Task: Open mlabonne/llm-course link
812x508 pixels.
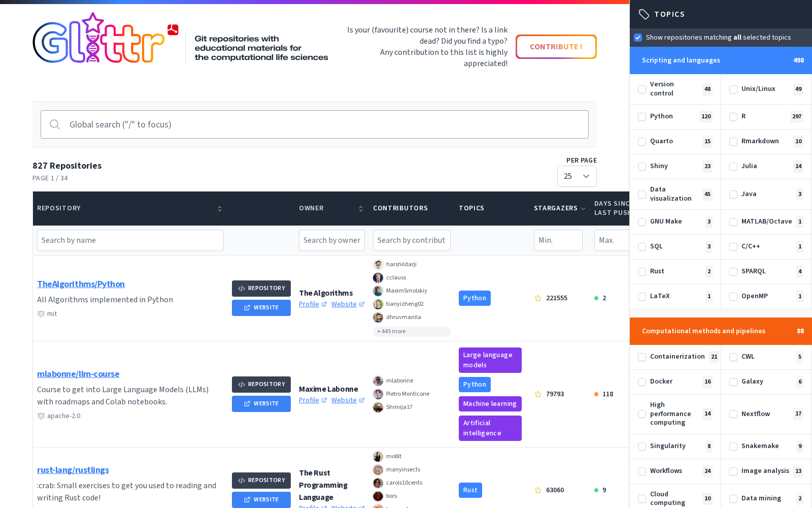Action: tap(78, 374)
